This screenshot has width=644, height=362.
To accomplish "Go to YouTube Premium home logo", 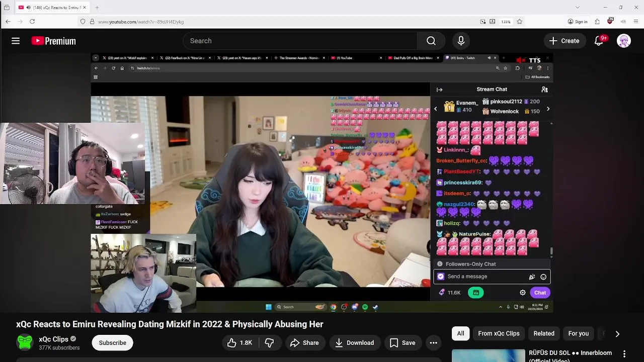I will pyautogui.click(x=53, y=41).
